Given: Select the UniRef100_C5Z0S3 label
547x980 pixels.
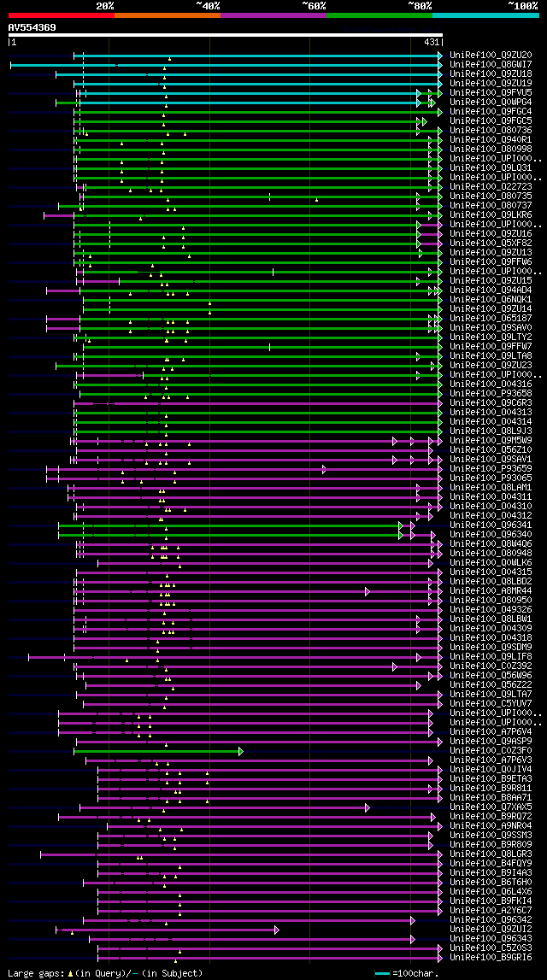Looking at the screenshot, I should pyautogui.click(x=491, y=948).
